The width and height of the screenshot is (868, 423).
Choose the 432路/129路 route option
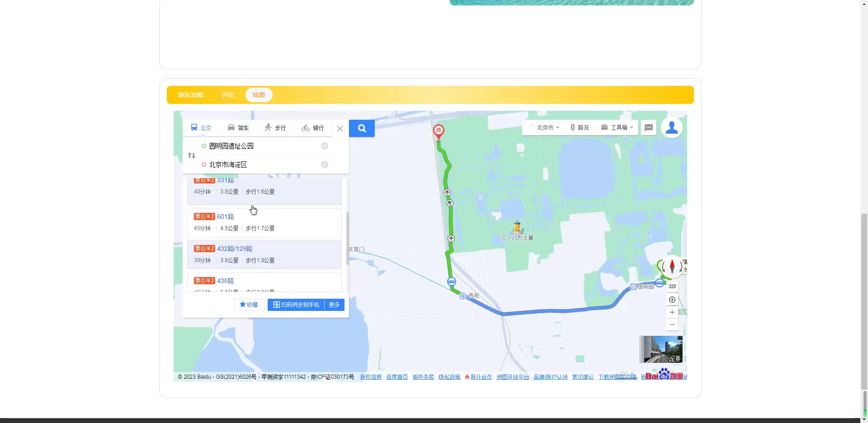[264, 254]
